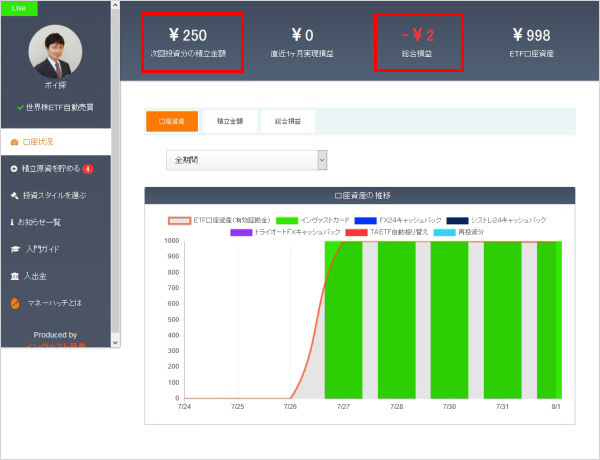This screenshot has height=460, width=600.
Task: Click the info icon beside お知らせ一覧
Action: tap(12, 222)
